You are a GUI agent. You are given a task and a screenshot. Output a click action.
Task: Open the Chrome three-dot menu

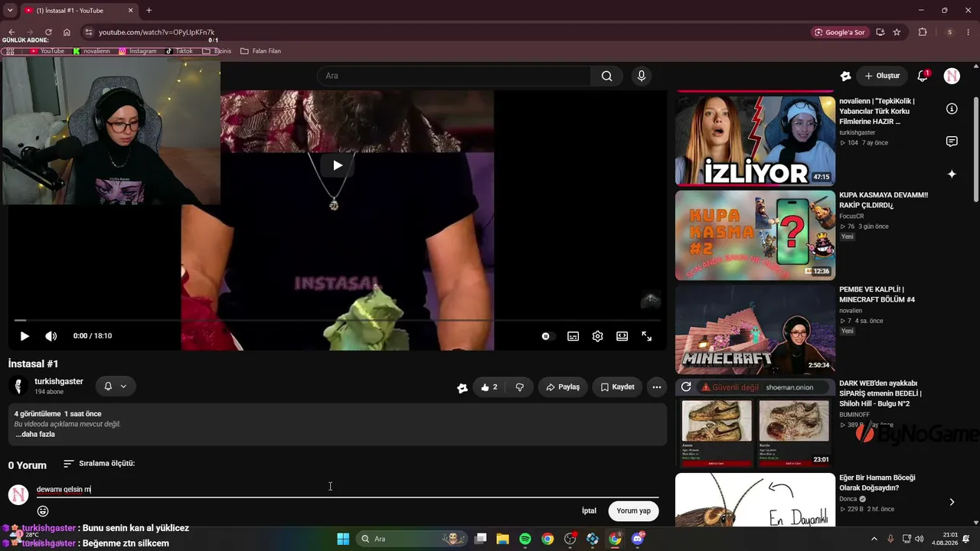coord(969,32)
